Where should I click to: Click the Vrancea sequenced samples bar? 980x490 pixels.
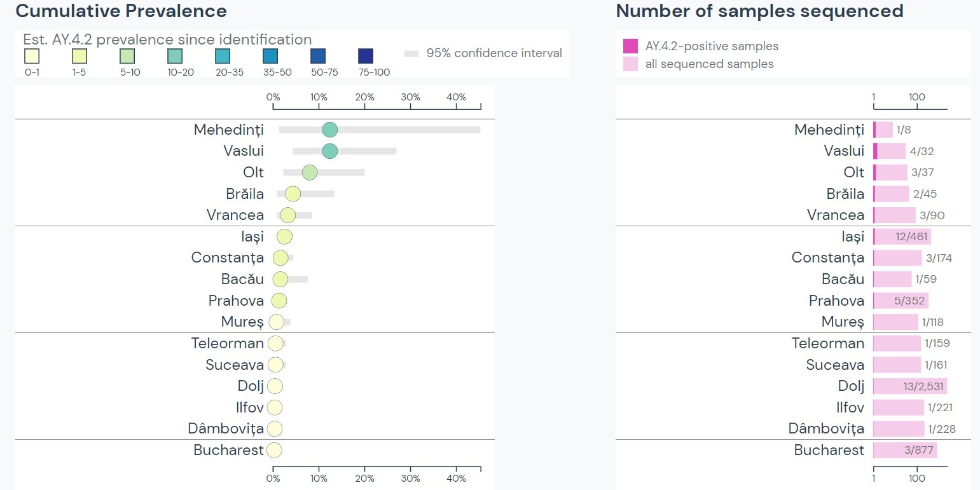[x=895, y=215]
